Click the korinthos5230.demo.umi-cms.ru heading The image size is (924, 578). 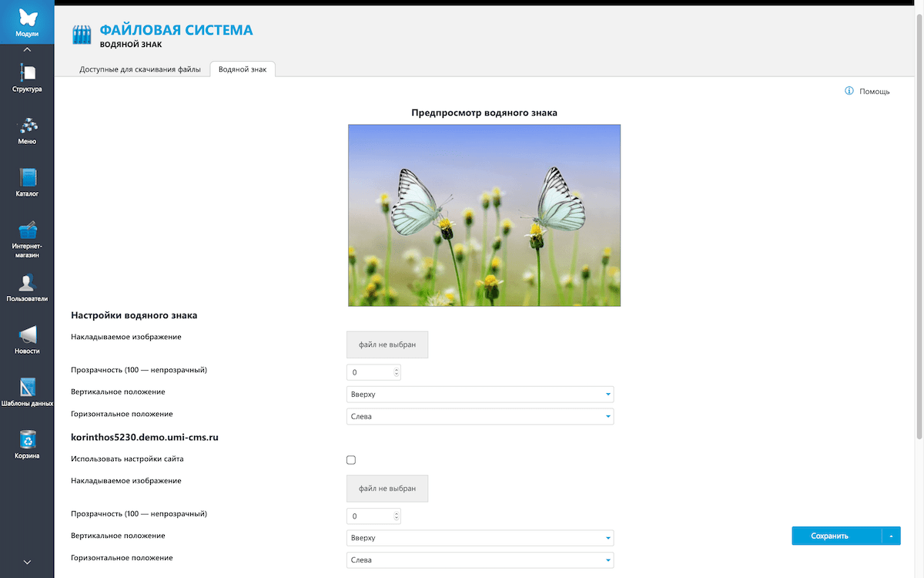coord(145,437)
